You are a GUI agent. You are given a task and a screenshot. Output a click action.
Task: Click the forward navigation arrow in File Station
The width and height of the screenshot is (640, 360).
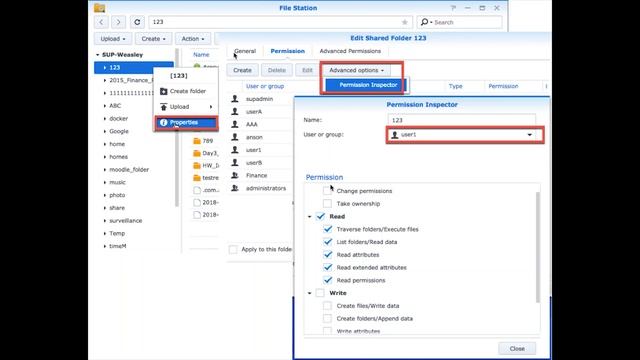pos(118,22)
